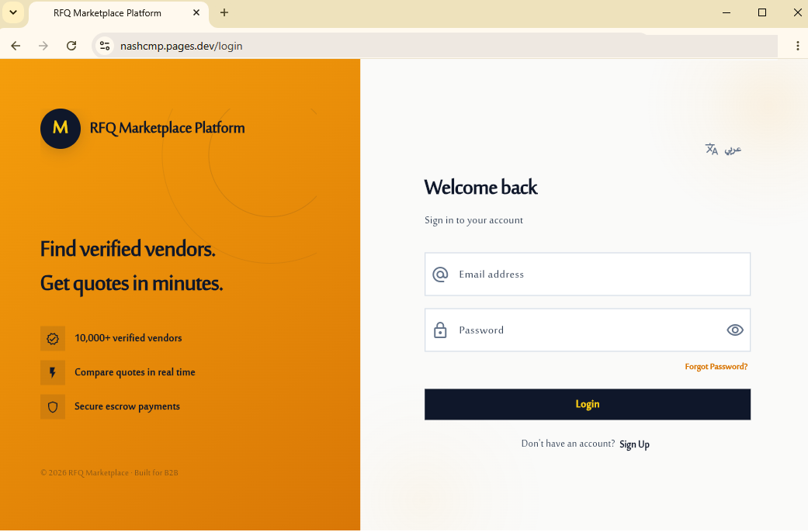The width and height of the screenshot is (808, 532).
Task: Click the shield secure escrow icon
Action: (53, 407)
